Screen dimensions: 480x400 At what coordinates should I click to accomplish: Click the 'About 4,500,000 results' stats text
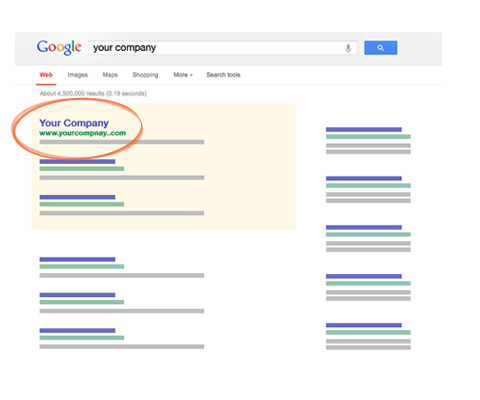click(x=93, y=93)
